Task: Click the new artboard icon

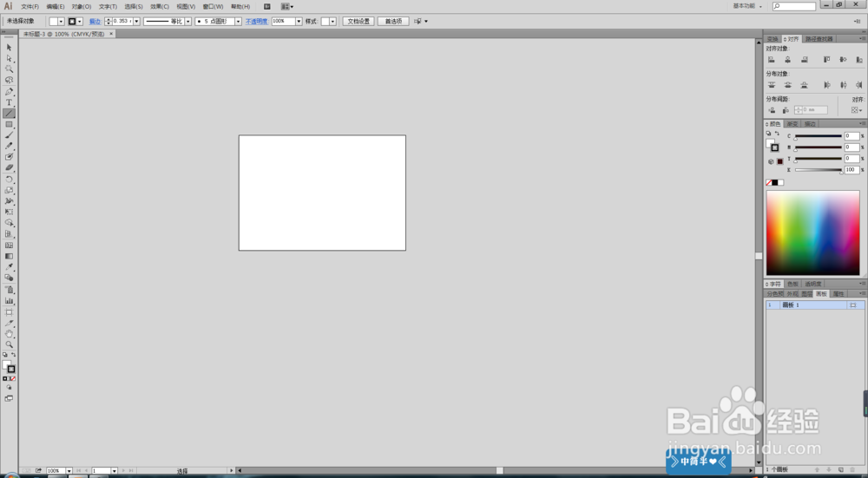Action: (841, 469)
